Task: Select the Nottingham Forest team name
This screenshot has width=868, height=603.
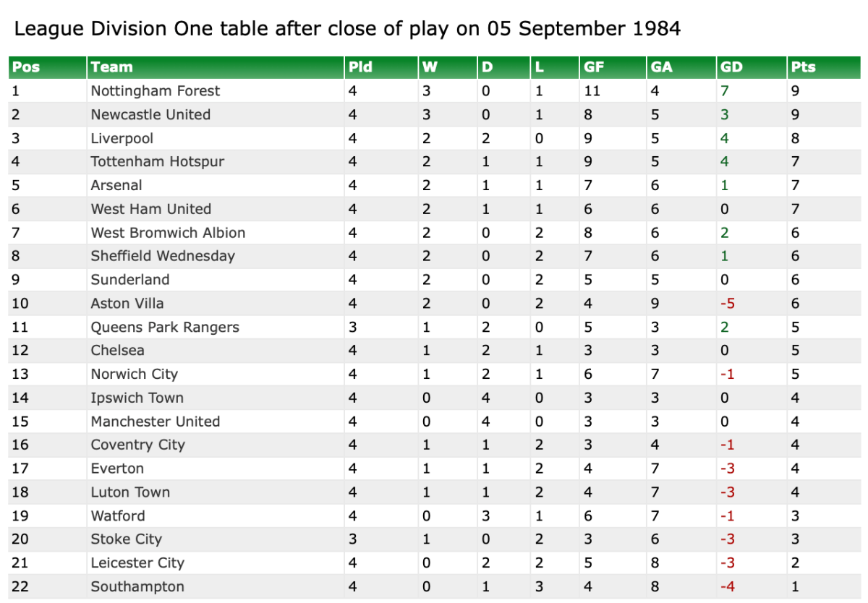Action: [155, 91]
